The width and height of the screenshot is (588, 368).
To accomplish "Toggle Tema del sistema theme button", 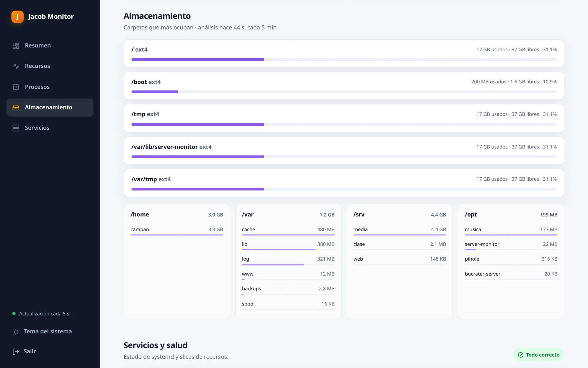I will click(x=50, y=332).
